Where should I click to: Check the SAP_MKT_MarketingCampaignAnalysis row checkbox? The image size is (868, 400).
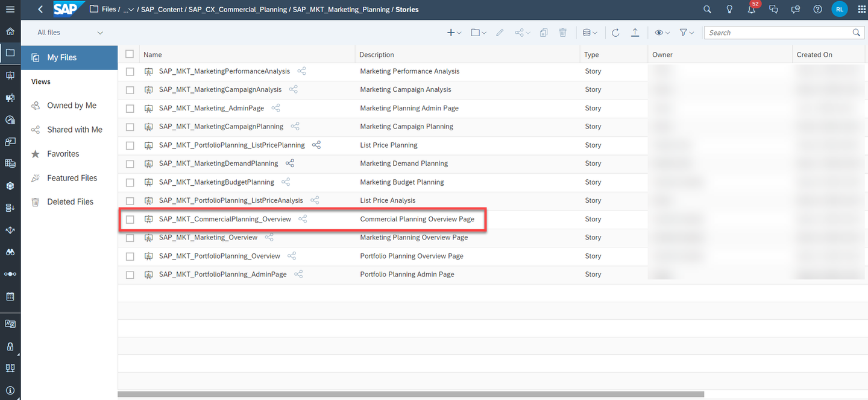(x=130, y=90)
